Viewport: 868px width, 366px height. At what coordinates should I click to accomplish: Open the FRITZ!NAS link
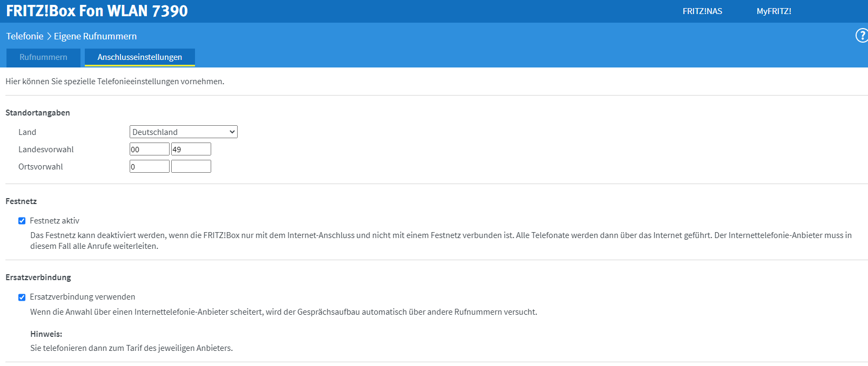[702, 11]
